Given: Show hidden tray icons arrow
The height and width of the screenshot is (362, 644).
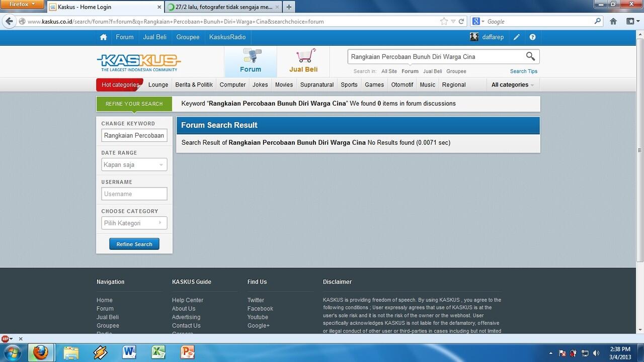Looking at the screenshot, I should [551, 353].
